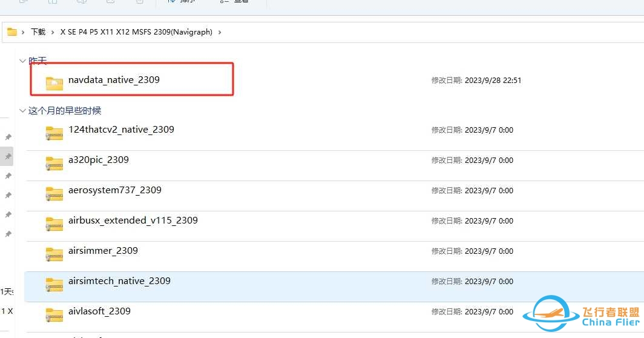Viewport: 644px width, 338px height.
Task: Select the file name aerosystem737_2309
Action: click(x=115, y=190)
